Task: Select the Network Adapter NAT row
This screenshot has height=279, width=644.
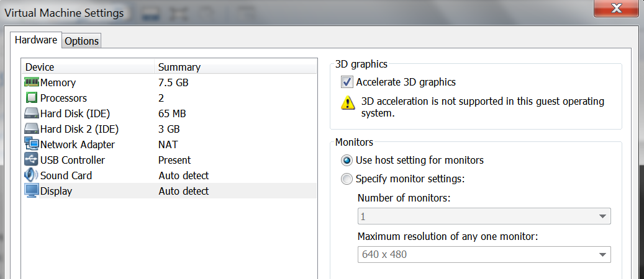Action: coord(168,144)
